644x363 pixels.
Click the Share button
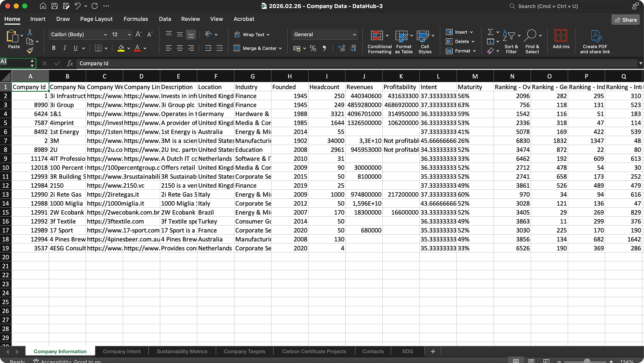pyautogui.click(x=626, y=20)
